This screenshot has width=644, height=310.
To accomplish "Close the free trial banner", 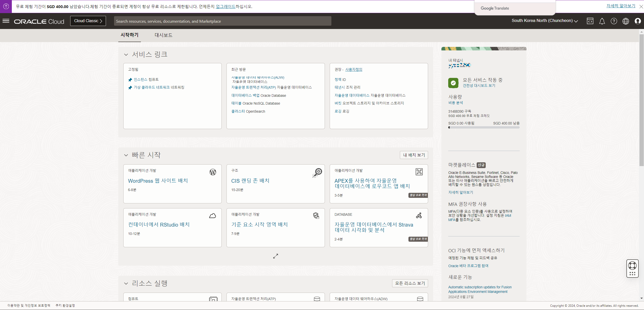I will tap(641, 7).
